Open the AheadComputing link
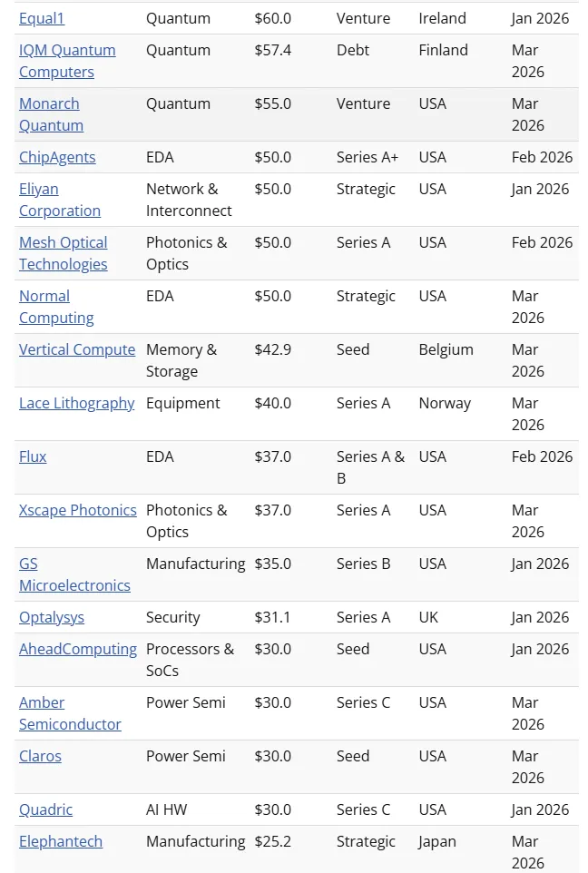This screenshot has height=873, width=588. [78, 649]
